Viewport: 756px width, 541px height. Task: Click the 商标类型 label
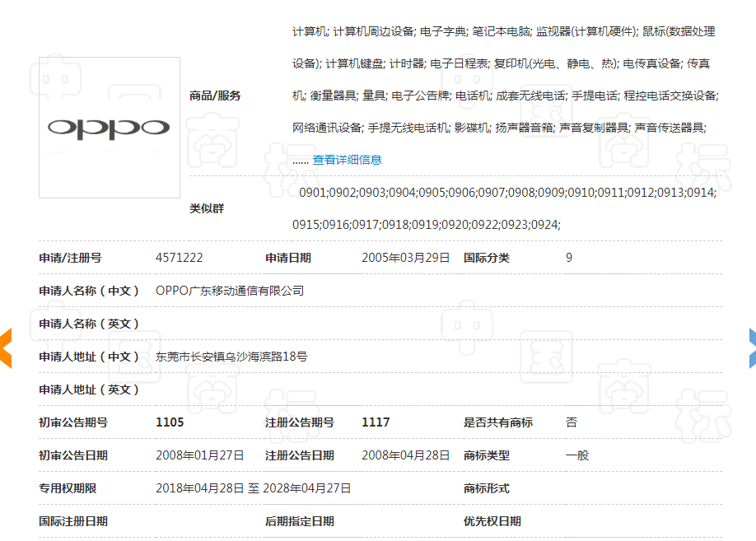487,455
